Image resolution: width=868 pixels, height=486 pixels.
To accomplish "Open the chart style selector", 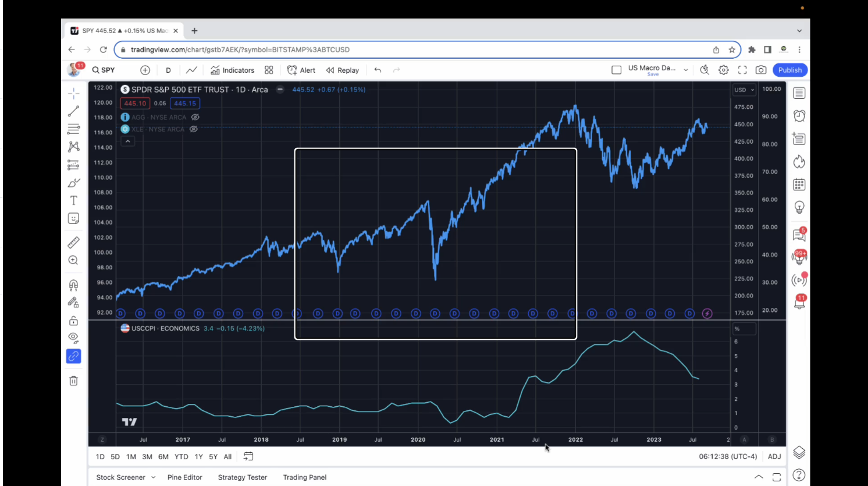I will click(x=191, y=70).
